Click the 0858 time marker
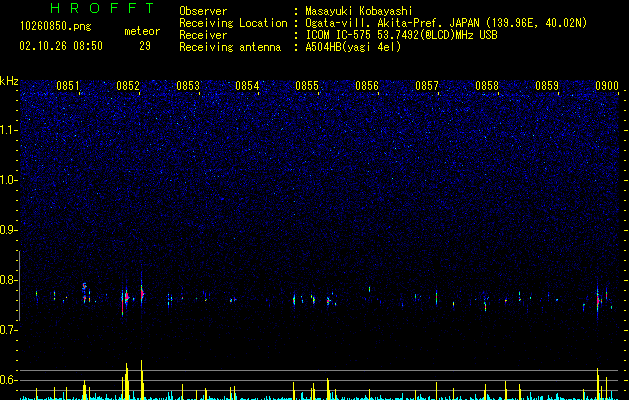 487,86
